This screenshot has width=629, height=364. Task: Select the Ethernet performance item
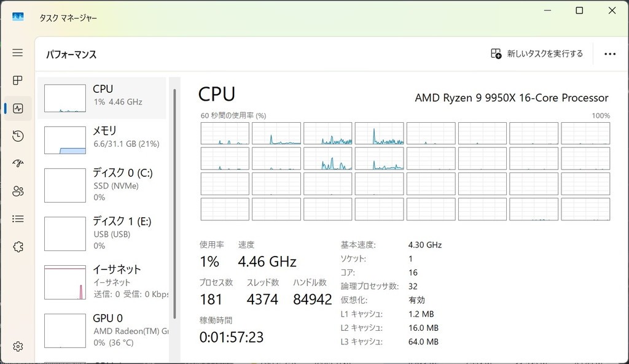[102, 282]
